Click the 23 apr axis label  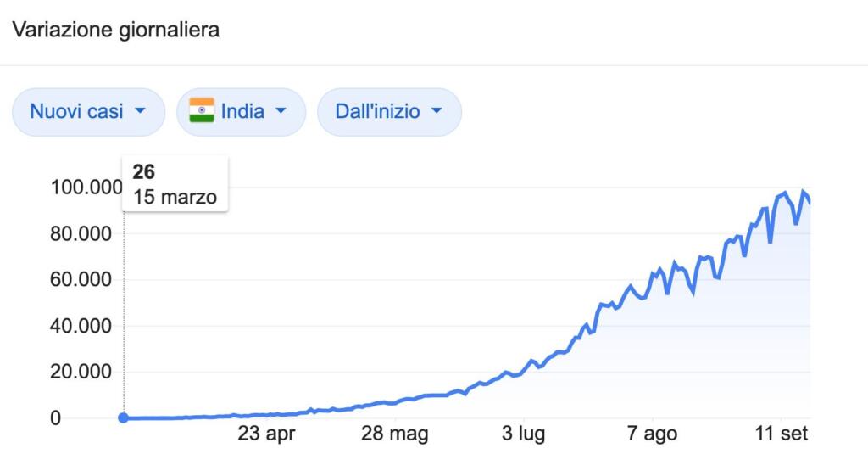[x=266, y=434]
